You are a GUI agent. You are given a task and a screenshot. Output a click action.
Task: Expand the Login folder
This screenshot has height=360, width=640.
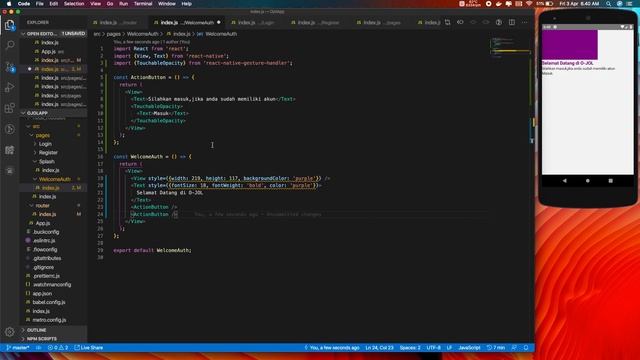(44, 144)
